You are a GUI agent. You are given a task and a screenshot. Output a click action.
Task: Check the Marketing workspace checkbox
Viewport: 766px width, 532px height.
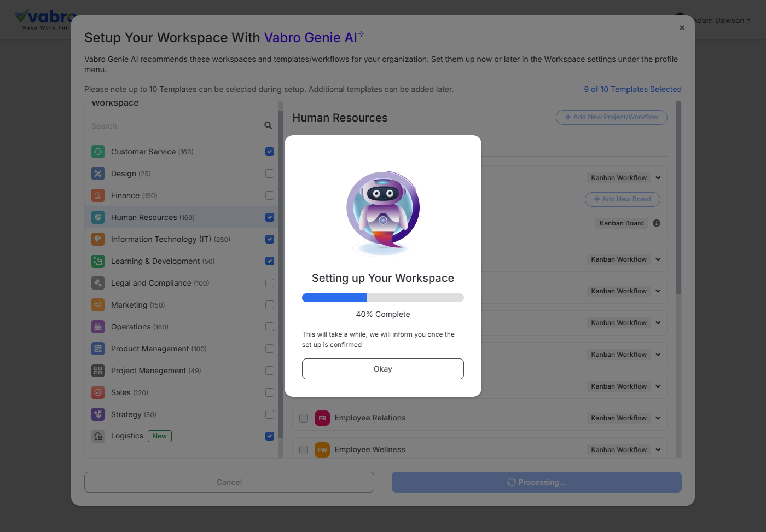(270, 305)
